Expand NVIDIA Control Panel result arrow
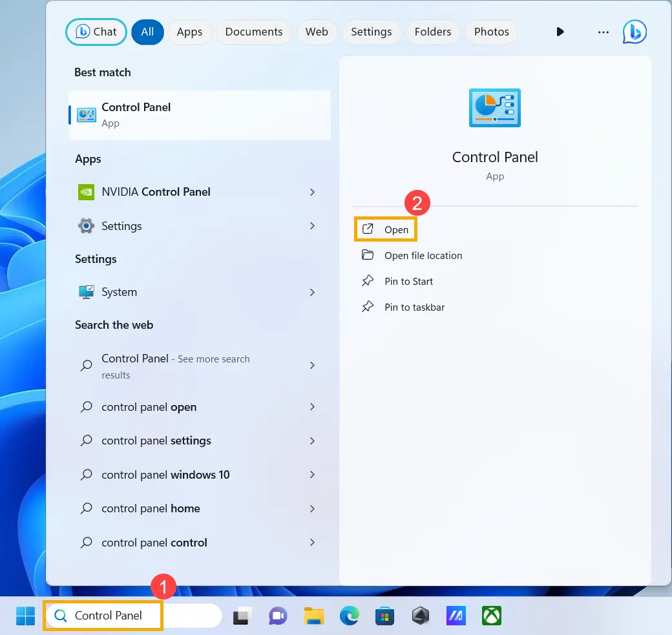Screen dimensions: 672x635 (x=312, y=192)
